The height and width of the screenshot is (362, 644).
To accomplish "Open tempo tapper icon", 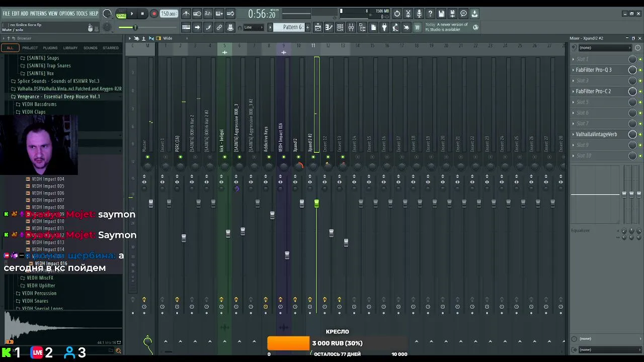I will [395, 27].
